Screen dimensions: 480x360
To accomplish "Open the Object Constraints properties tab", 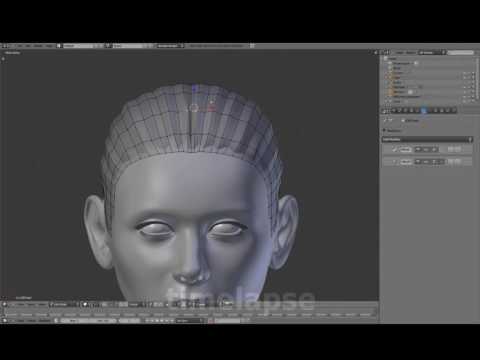I will 418,110.
